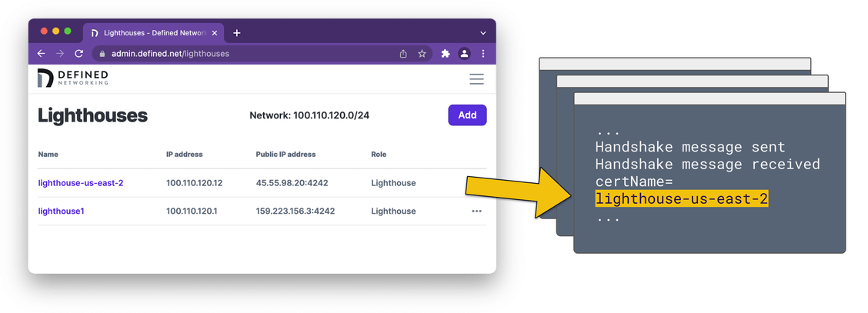Click the Name column header
868x313 pixels.
(48, 155)
